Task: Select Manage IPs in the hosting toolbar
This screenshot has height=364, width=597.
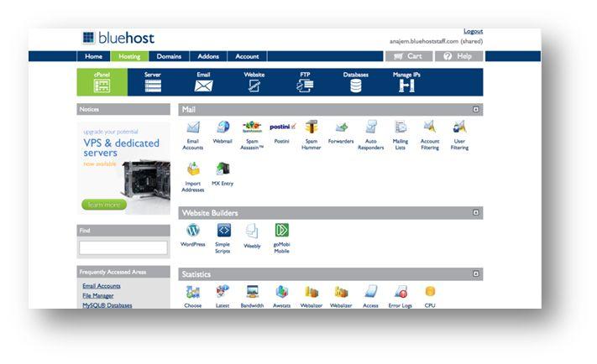Action: pyautogui.click(x=406, y=82)
